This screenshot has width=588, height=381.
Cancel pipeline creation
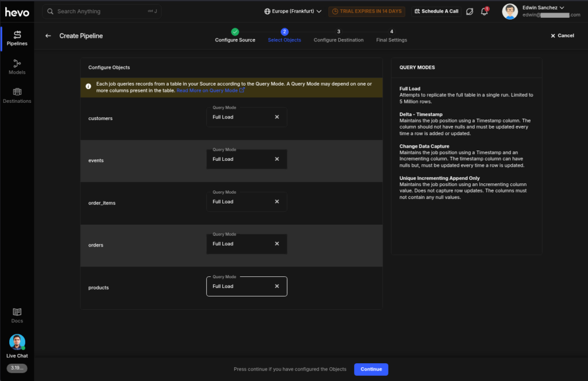pyautogui.click(x=562, y=36)
